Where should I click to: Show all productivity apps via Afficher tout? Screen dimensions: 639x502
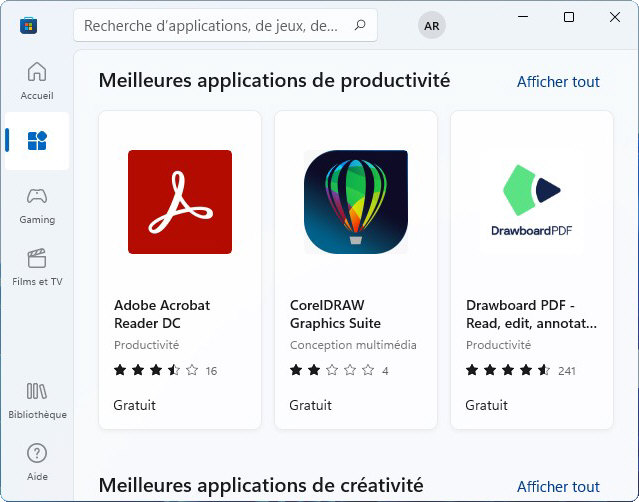coord(558,82)
